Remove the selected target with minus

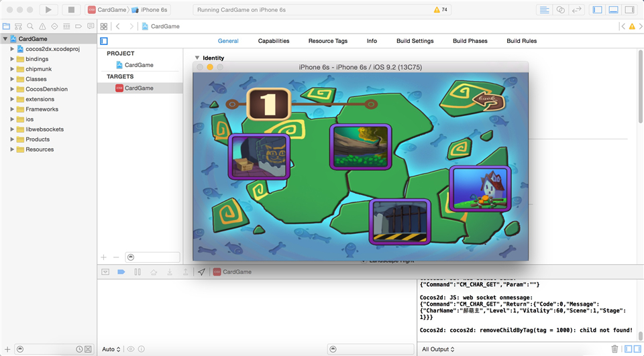(116, 257)
